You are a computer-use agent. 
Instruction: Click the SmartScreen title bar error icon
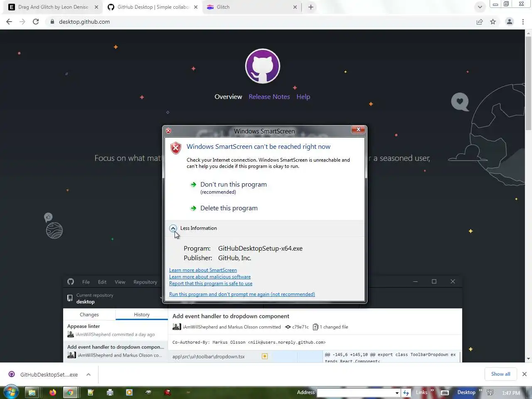168,131
